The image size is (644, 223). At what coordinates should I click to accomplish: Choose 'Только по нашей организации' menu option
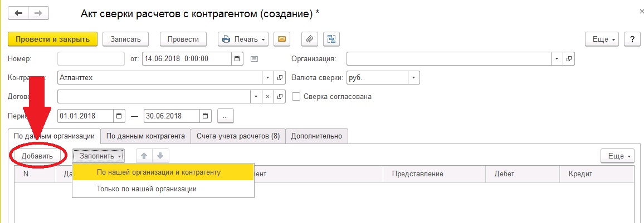click(x=147, y=189)
